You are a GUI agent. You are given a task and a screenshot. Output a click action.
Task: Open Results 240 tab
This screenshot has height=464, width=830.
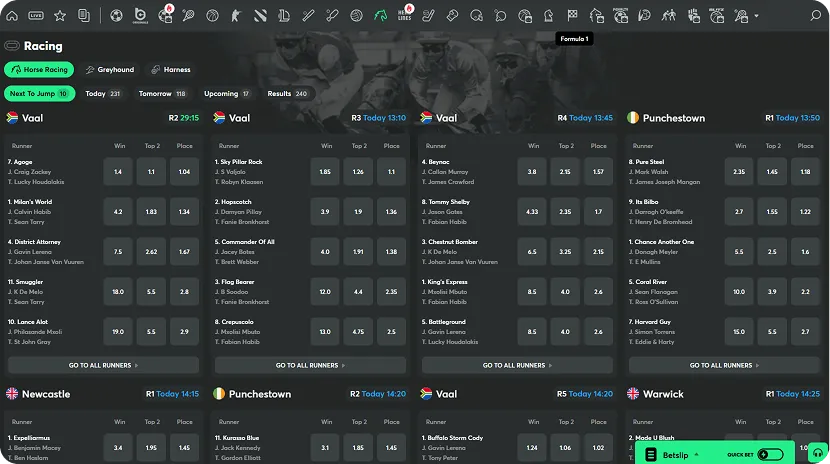[287, 94]
